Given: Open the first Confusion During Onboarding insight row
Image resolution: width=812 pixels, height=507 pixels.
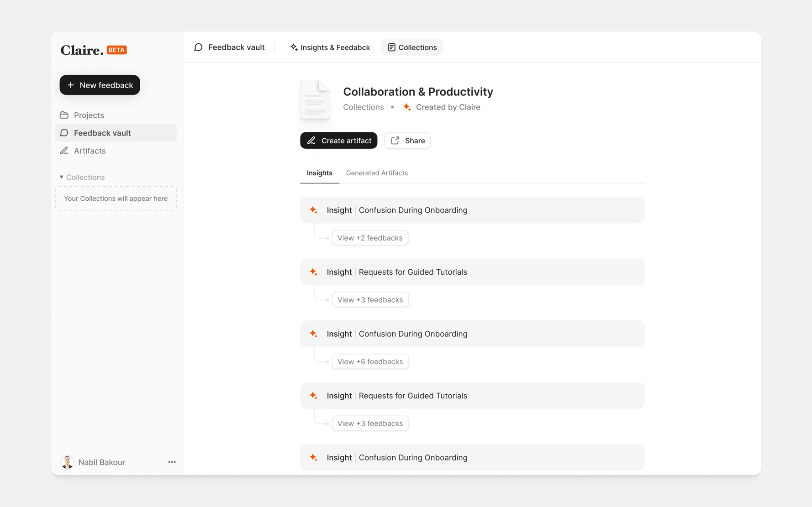Looking at the screenshot, I should [x=472, y=210].
